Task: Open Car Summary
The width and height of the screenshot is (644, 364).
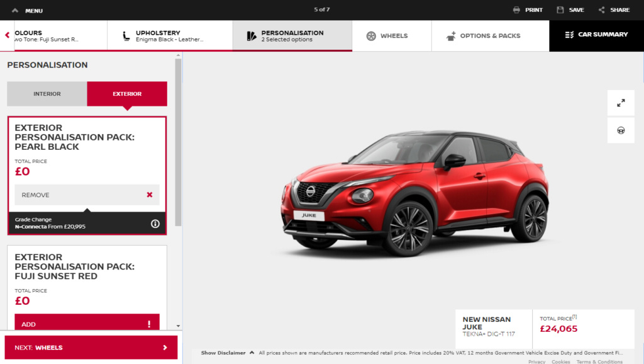Action: point(596,36)
